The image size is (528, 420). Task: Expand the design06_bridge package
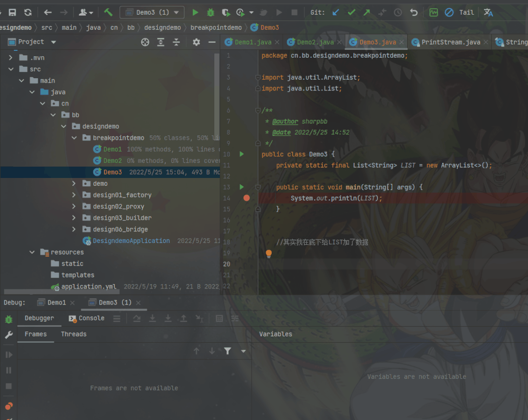point(74,229)
